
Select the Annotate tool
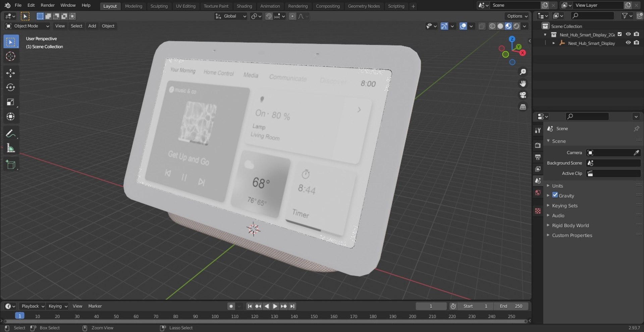(x=11, y=134)
